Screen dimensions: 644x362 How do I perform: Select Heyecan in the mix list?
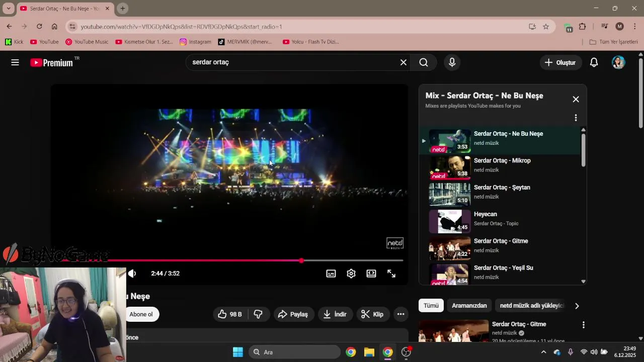coord(501,221)
